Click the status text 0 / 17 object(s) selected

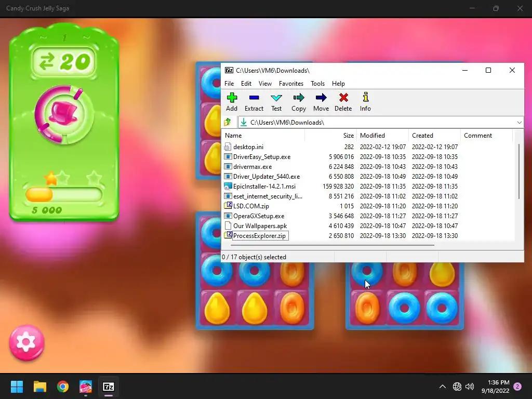[x=254, y=257]
